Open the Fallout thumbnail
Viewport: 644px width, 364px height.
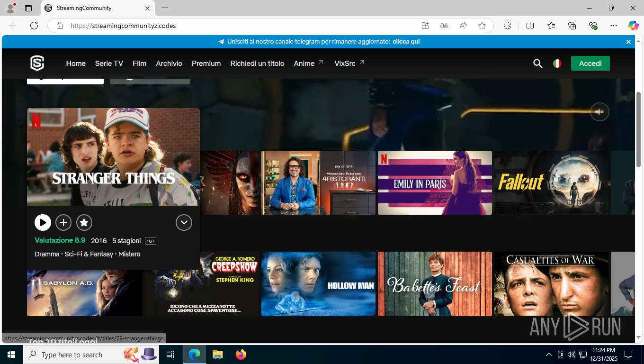click(551, 182)
